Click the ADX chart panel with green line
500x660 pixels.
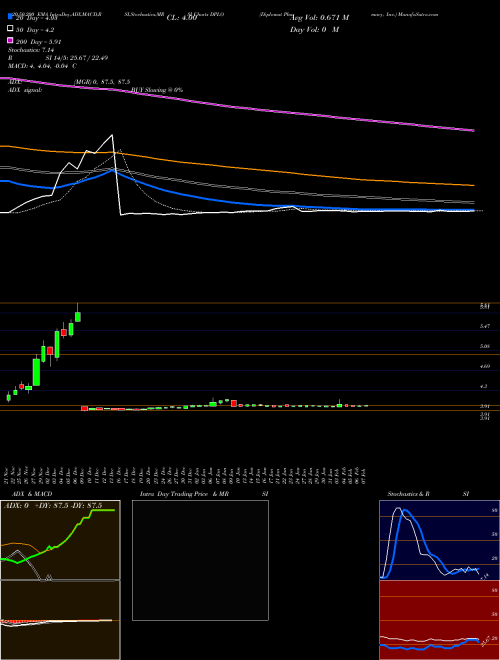tap(60, 540)
